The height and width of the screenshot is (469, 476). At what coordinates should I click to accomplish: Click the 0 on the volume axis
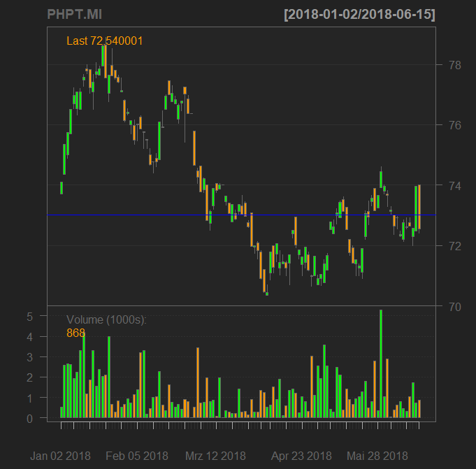(31, 419)
